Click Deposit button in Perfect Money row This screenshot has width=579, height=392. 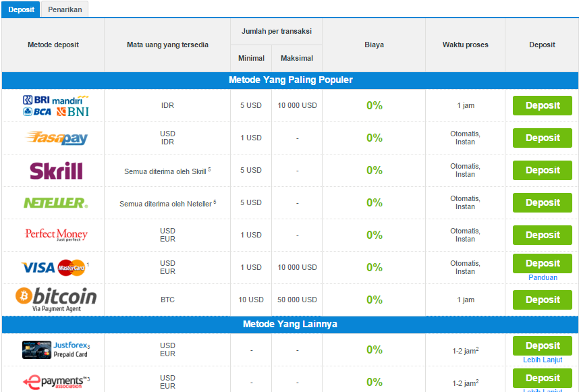click(542, 235)
